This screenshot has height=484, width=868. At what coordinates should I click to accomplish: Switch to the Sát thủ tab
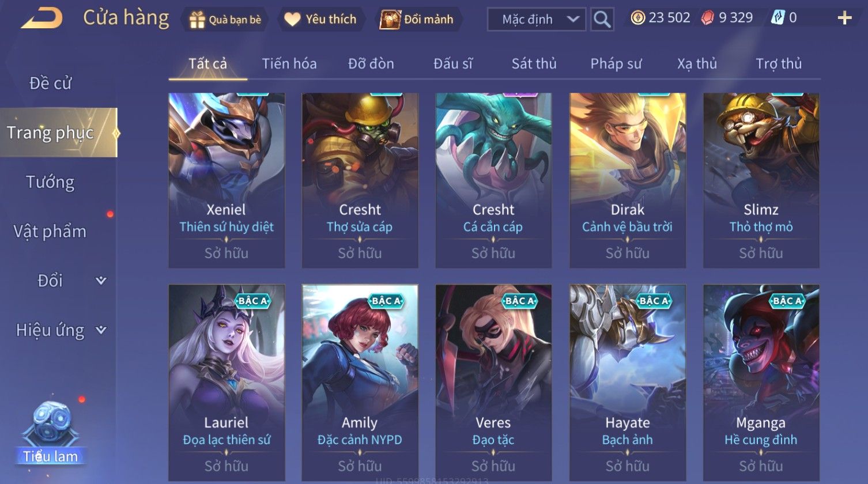click(x=534, y=63)
